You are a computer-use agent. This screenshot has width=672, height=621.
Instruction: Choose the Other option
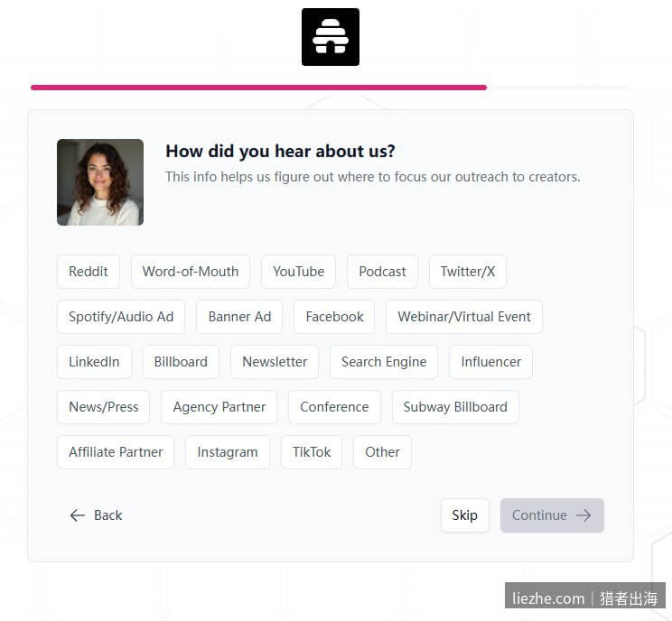tap(382, 452)
